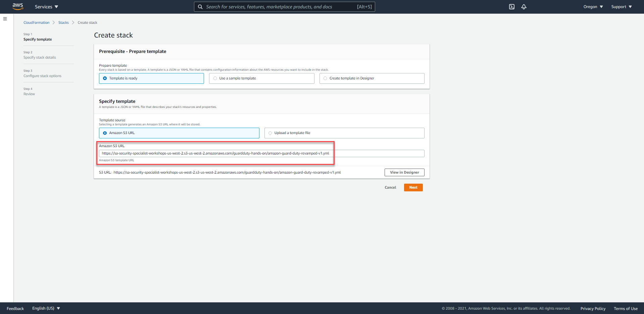Open the Privacy Policy link
The height and width of the screenshot is (314, 644).
pyautogui.click(x=593, y=309)
